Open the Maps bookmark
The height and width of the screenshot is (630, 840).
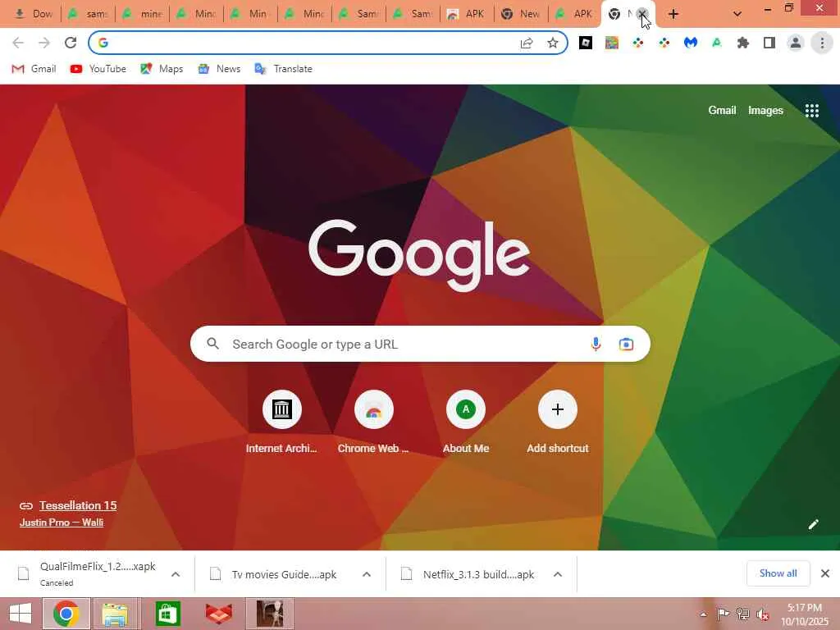pyautogui.click(x=162, y=69)
